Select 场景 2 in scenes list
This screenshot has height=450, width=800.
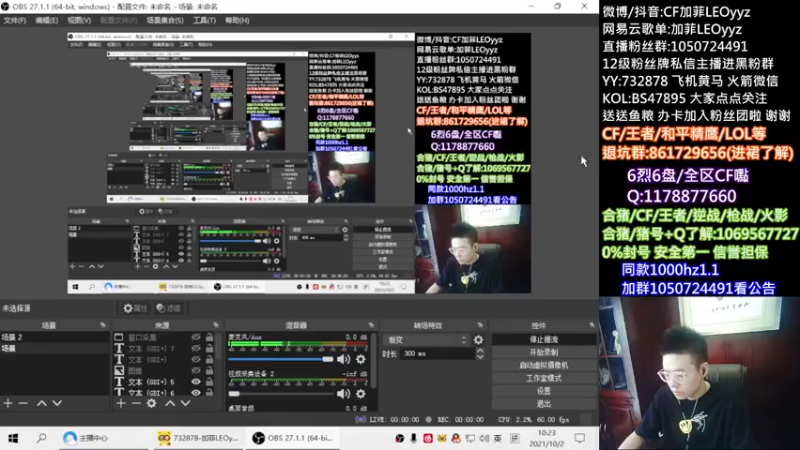[55, 337]
